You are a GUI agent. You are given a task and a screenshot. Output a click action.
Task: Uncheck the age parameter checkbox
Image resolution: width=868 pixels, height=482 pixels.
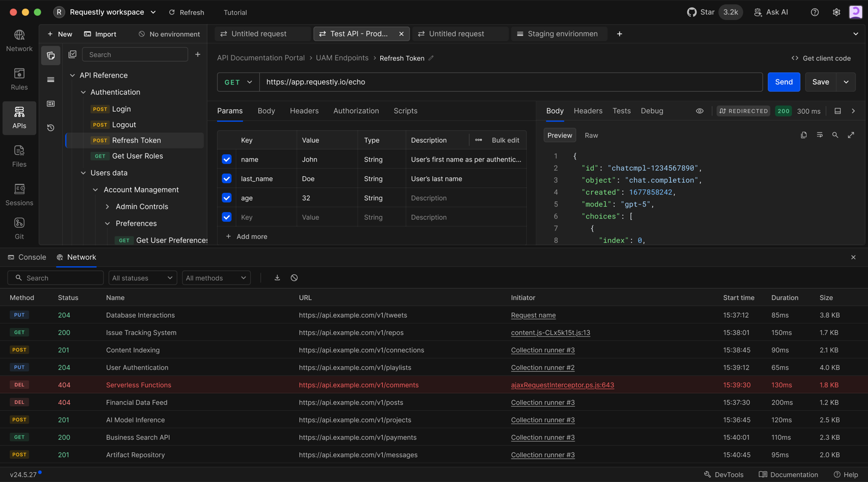click(227, 198)
